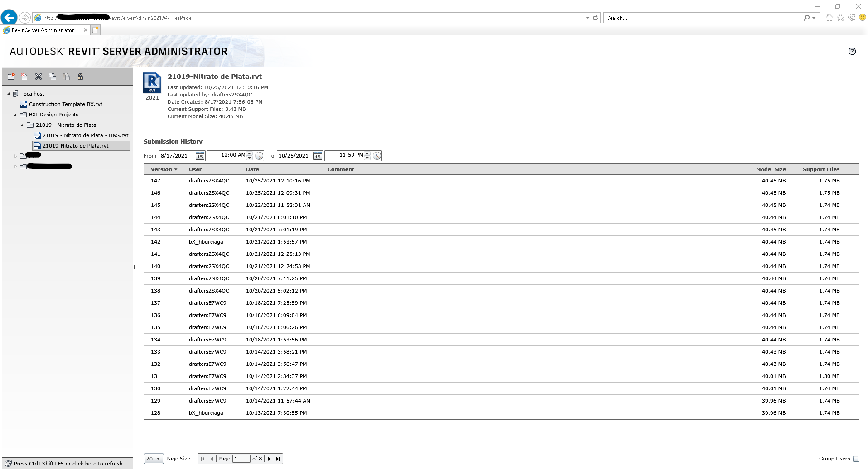Select the Revit Server Administrator browser tab
868x470 pixels.
click(x=43, y=30)
